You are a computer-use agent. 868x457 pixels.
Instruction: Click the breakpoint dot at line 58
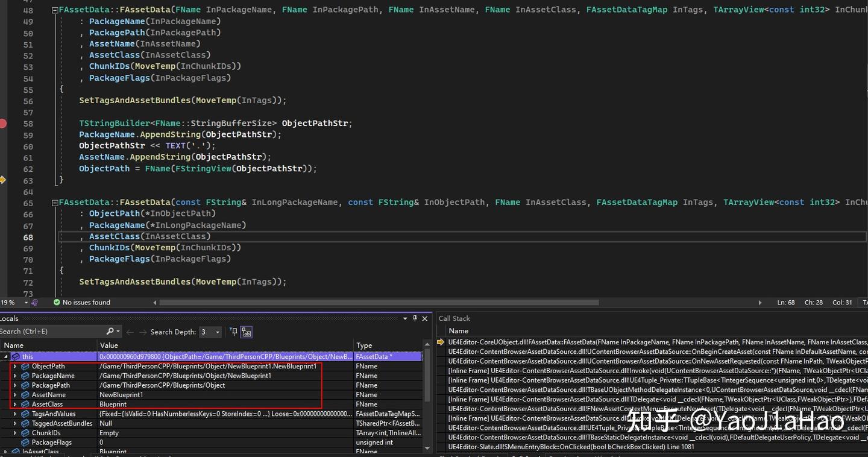[3, 124]
